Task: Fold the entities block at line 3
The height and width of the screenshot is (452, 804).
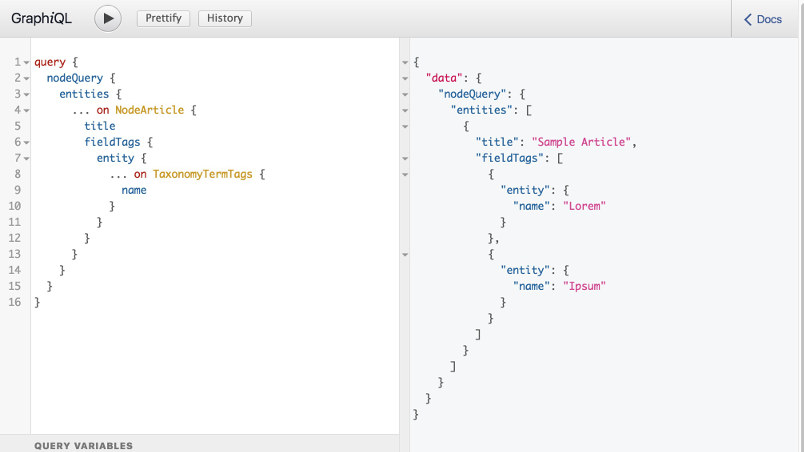Action: point(26,94)
